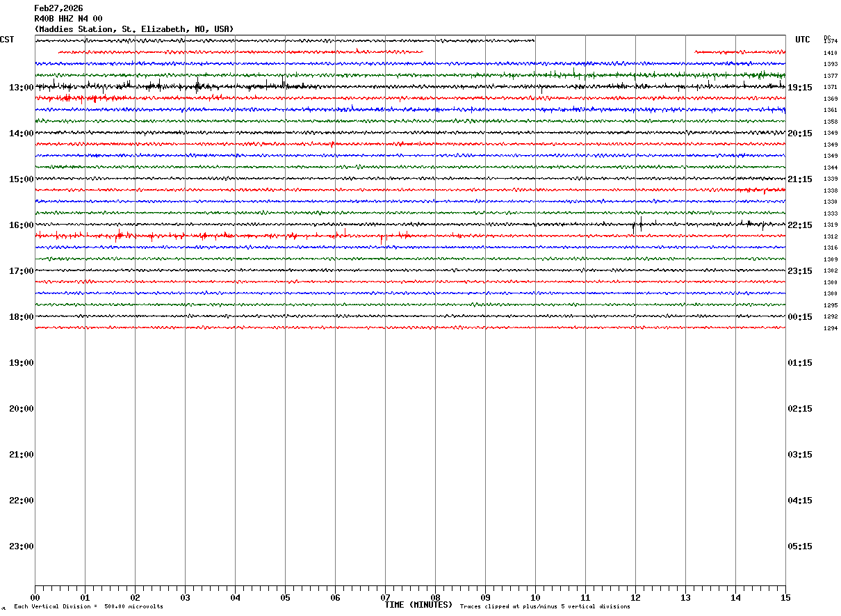841x616 pixels.
Task: Select the 16:00 CST time label
Action: click(22, 225)
